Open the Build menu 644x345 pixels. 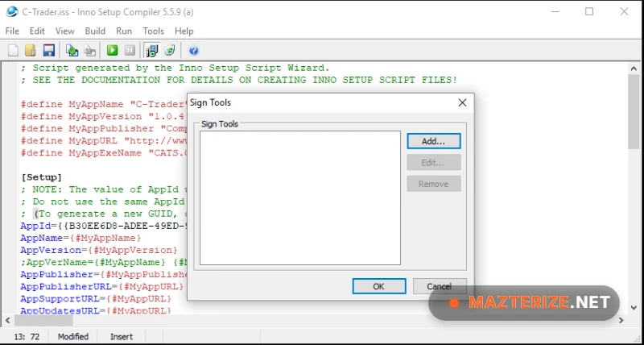point(95,31)
